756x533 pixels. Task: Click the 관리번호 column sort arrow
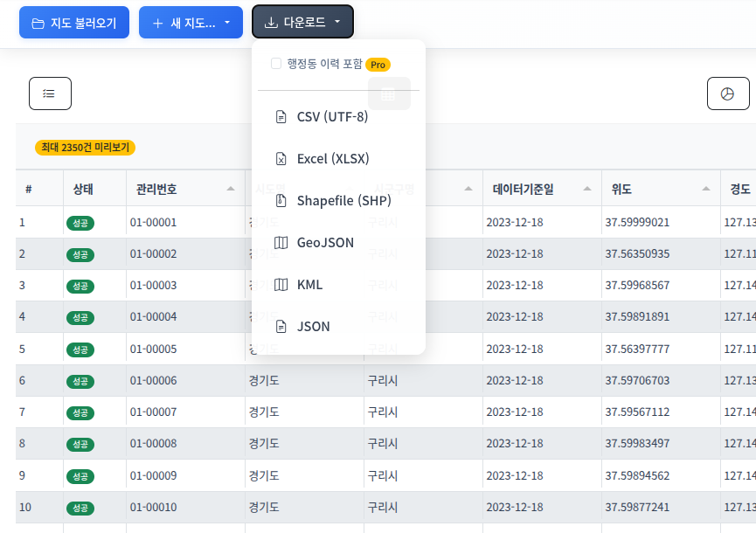tap(231, 188)
